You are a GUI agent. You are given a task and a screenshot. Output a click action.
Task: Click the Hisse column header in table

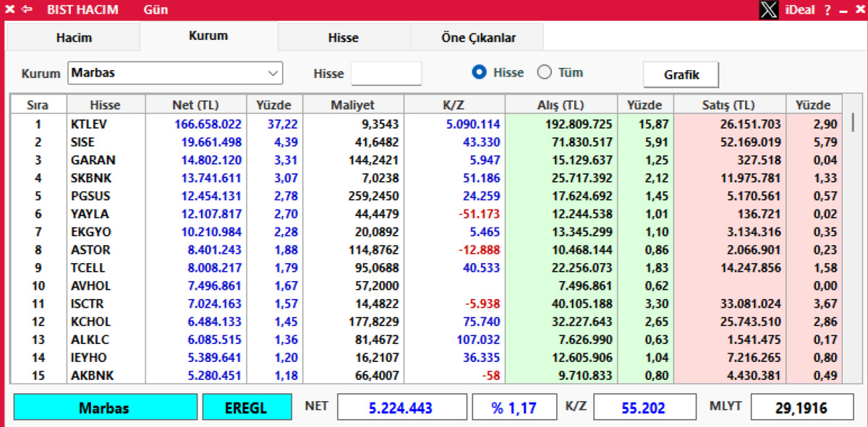pos(105,105)
